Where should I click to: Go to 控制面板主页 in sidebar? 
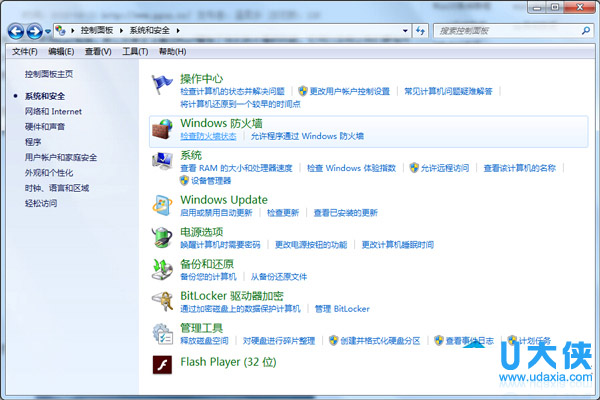tap(49, 74)
